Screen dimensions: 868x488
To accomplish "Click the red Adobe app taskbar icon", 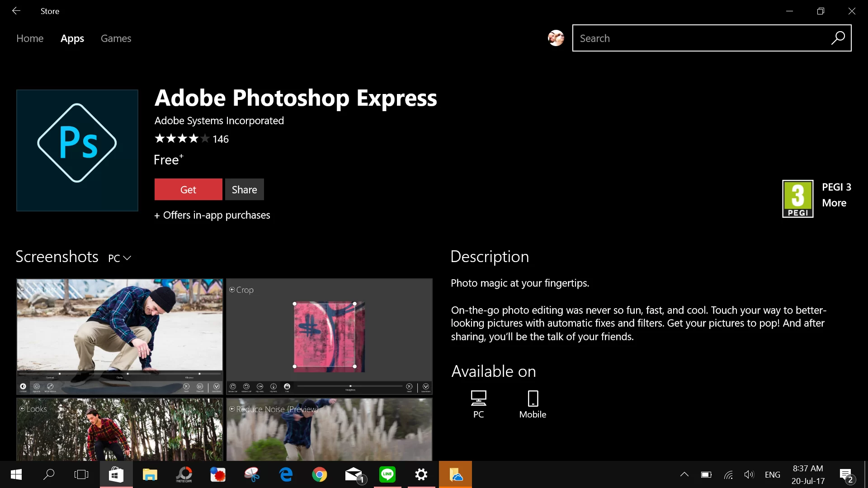I will 218,474.
